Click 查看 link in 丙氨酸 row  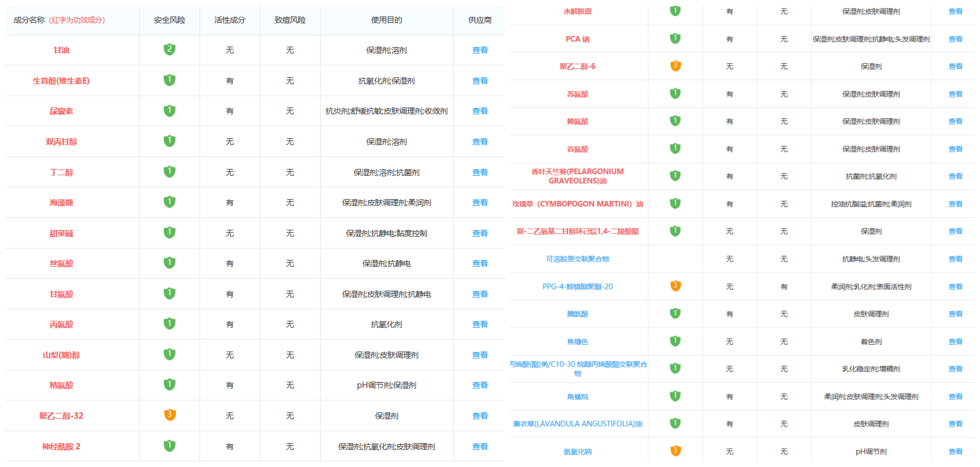(480, 324)
